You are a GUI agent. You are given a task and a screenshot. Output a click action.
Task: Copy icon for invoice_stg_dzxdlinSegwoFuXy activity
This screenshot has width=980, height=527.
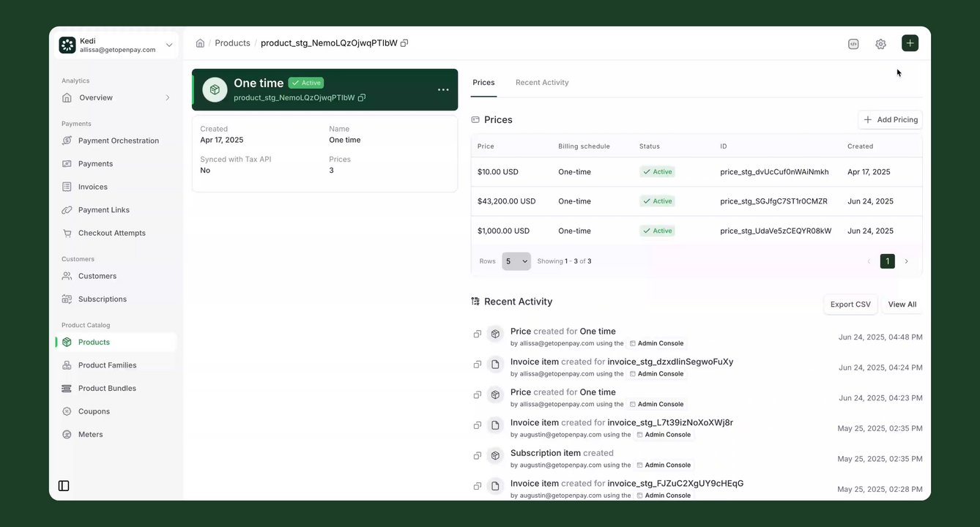click(x=477, y=365)
